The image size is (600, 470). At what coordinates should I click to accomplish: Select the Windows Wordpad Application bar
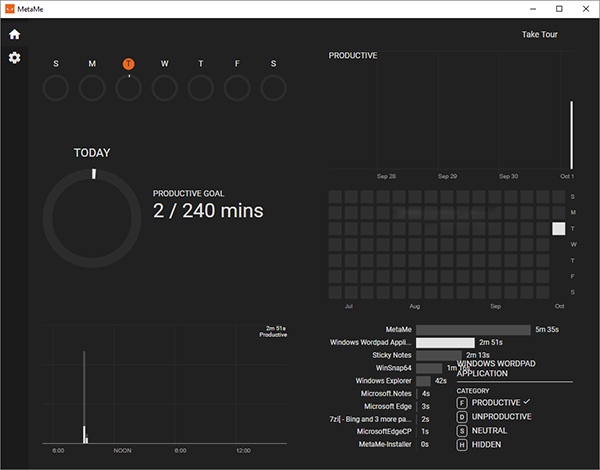445,342
